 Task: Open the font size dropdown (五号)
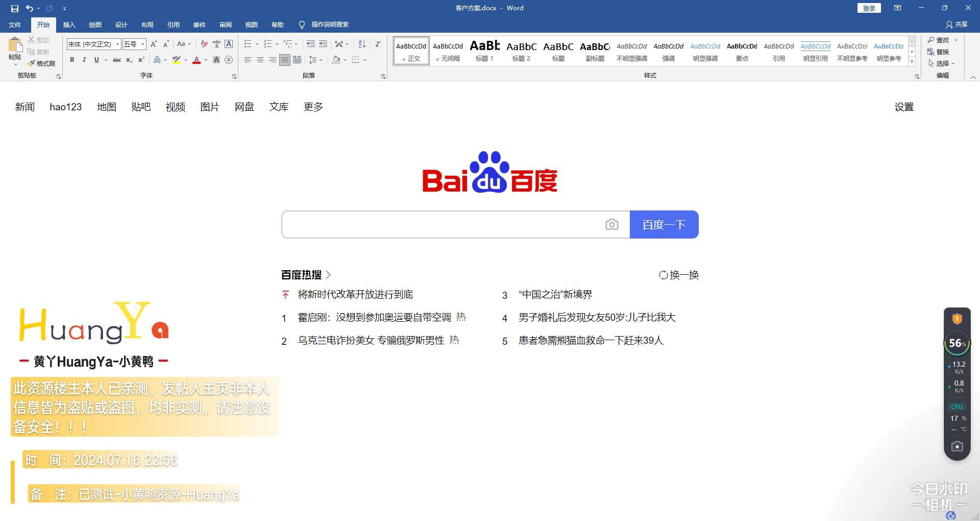coord(143,44)
